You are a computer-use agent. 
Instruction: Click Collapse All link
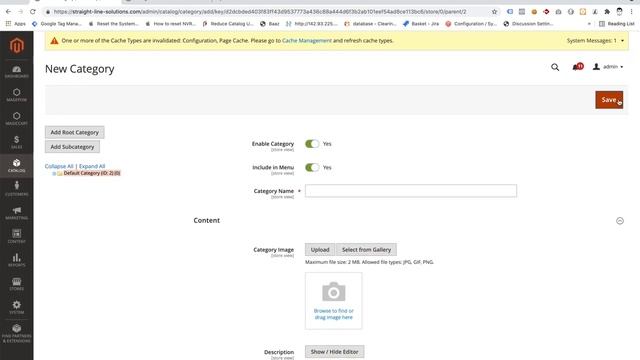59,166
